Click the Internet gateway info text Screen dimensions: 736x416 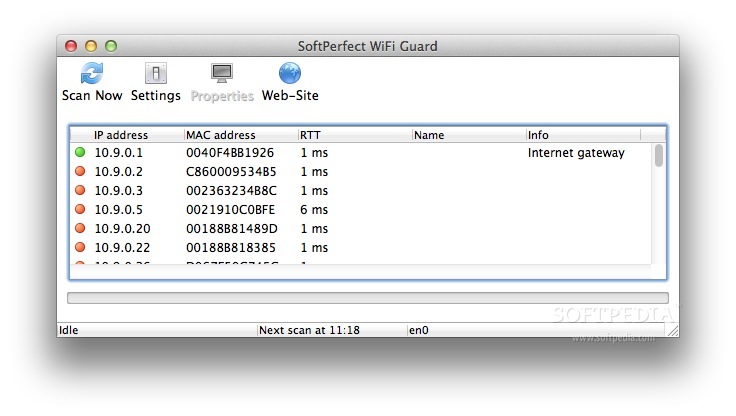coord(576,153)
